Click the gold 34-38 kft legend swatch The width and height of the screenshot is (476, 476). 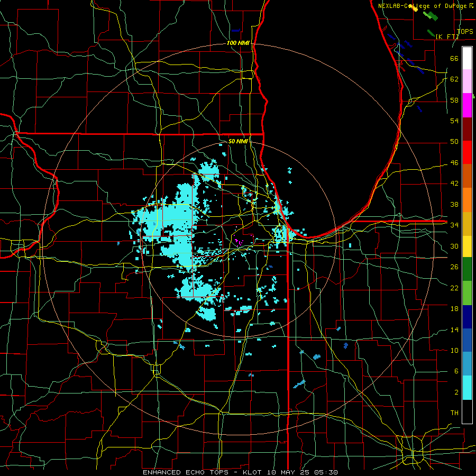[467, 224]
